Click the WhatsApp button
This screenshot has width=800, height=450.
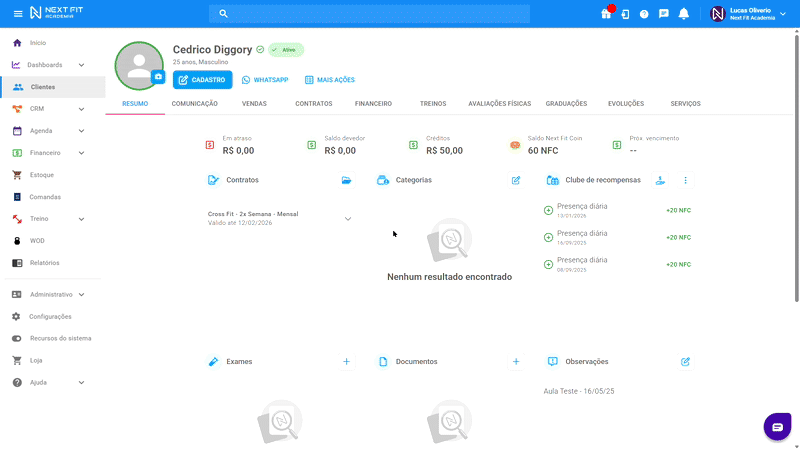pos(265,80)
